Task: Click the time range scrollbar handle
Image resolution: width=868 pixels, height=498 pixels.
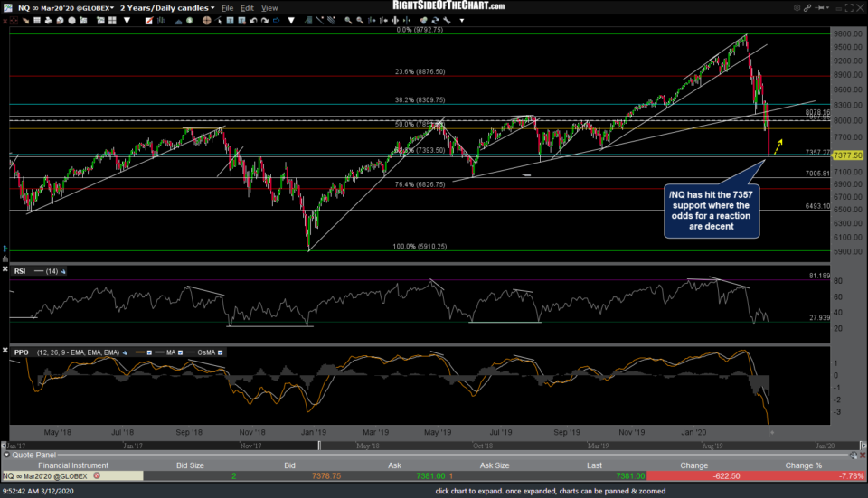Action: [x=319, y=446]
